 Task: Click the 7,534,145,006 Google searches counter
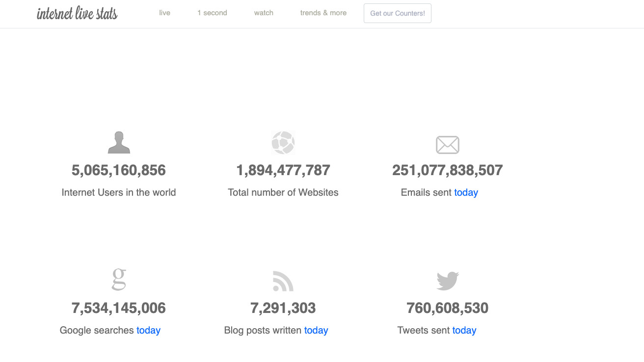click(x=119, y=308)
